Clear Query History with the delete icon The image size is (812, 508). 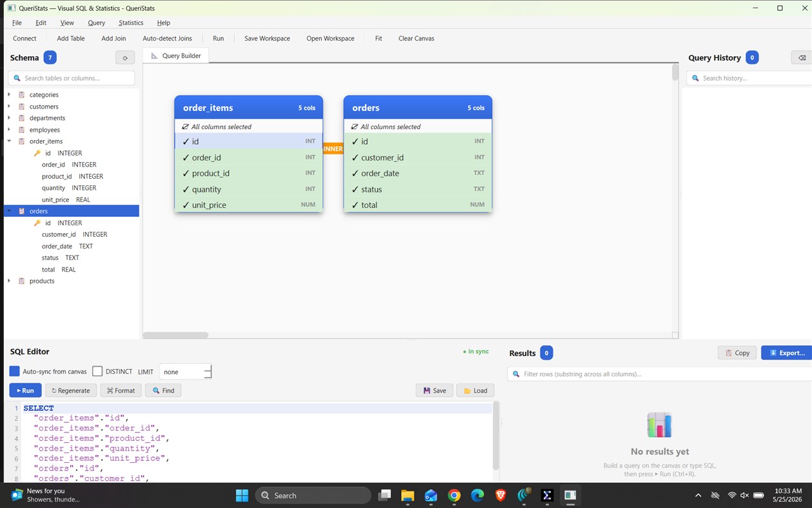click(x=802, y=57)
